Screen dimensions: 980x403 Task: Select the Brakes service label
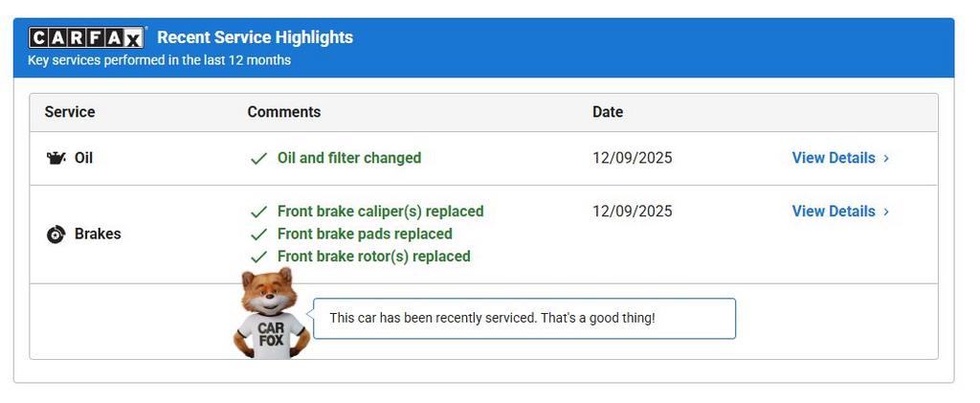98,235
